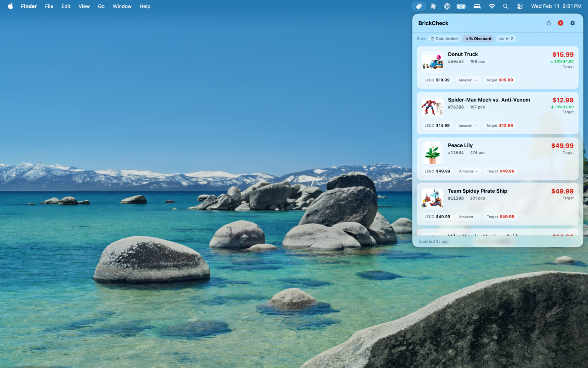Sort sets alphabetically with A–Z

(x=506, y=39)
